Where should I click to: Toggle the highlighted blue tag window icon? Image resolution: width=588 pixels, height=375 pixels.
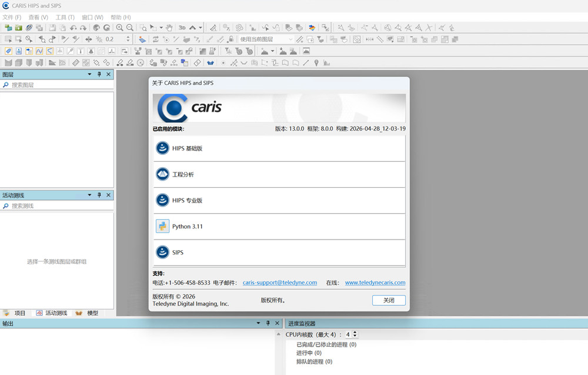pyautogui.click(x=8, y=51)
